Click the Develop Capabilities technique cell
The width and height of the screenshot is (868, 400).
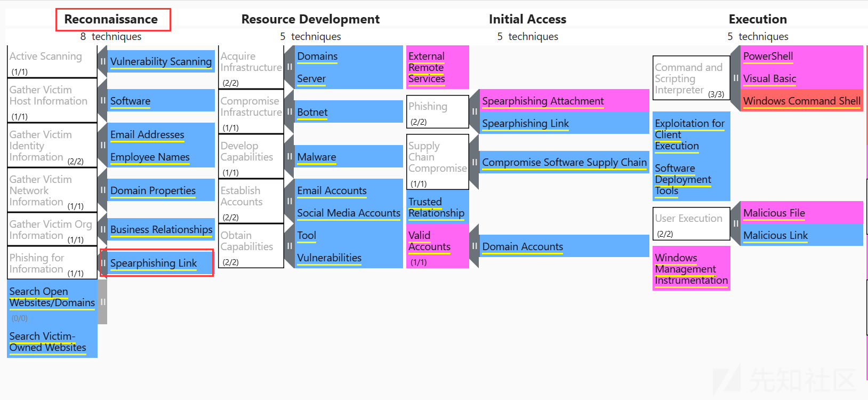(251, 156)
